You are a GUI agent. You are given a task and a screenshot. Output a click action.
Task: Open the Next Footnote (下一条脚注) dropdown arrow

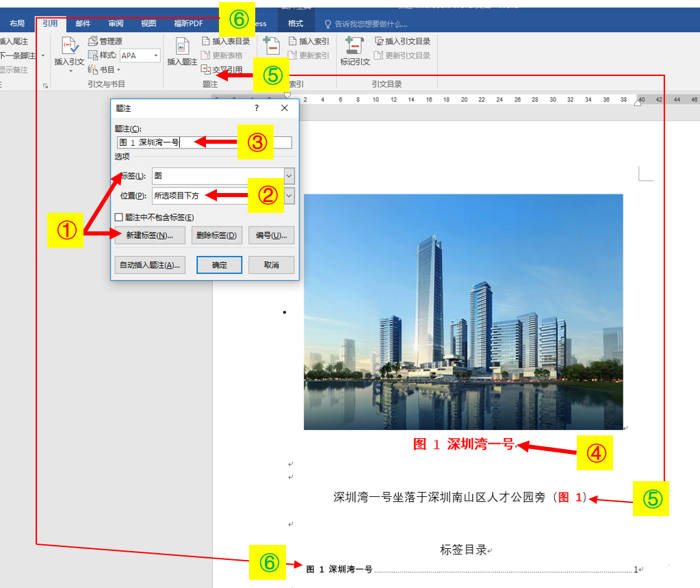[x=43, y=55]
